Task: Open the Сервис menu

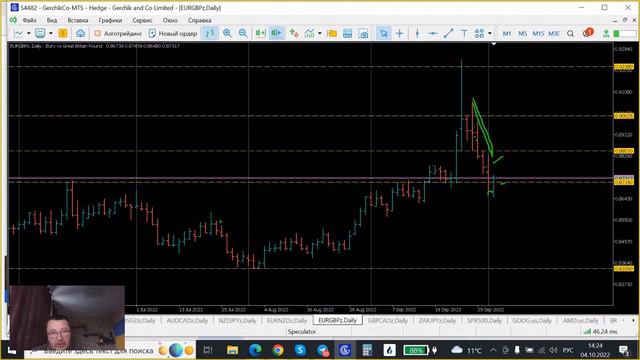Action: tap(142, 20)
